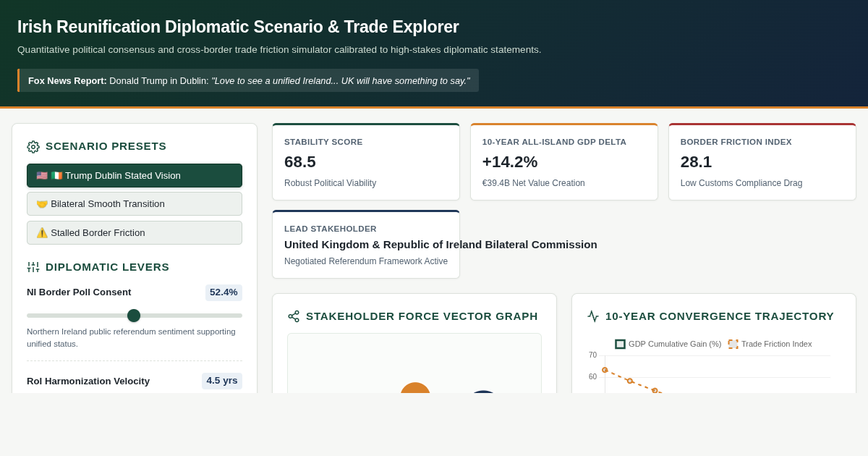Select the Trump Dublin Stated Vision preset
Viewport: 868px width, 456px height.
pyautogui.click(x=135, y=176)
